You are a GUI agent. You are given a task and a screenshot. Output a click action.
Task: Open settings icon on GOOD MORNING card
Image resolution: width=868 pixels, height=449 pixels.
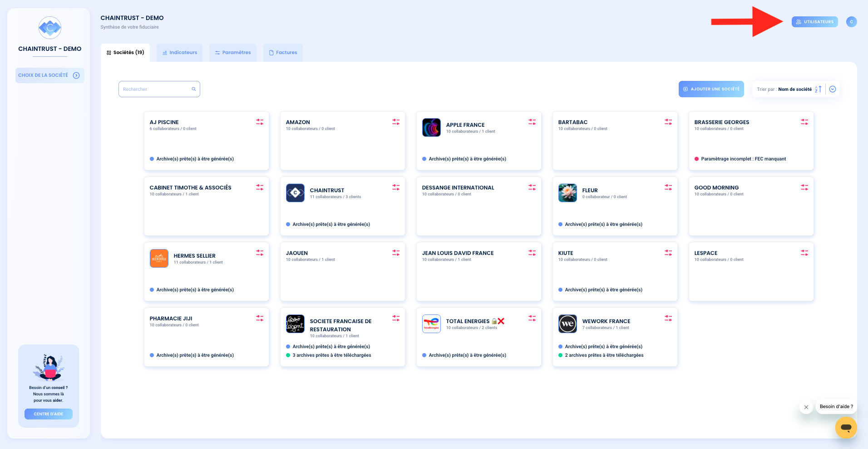804,187
